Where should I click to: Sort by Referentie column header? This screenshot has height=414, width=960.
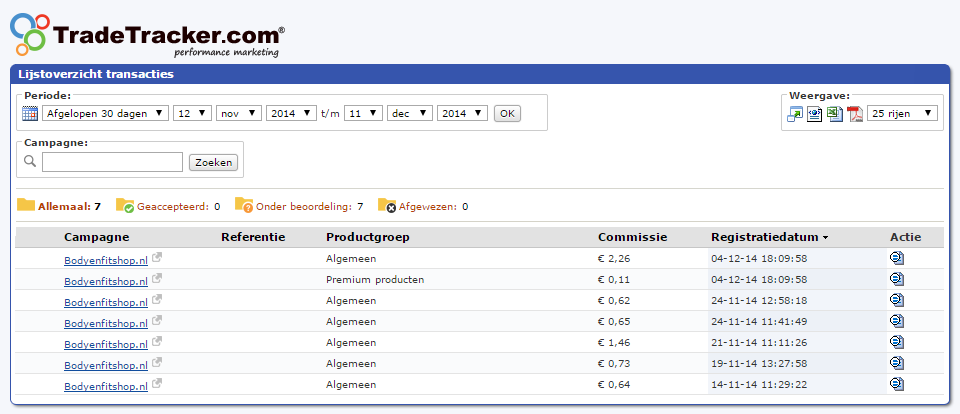coord(253,237)
